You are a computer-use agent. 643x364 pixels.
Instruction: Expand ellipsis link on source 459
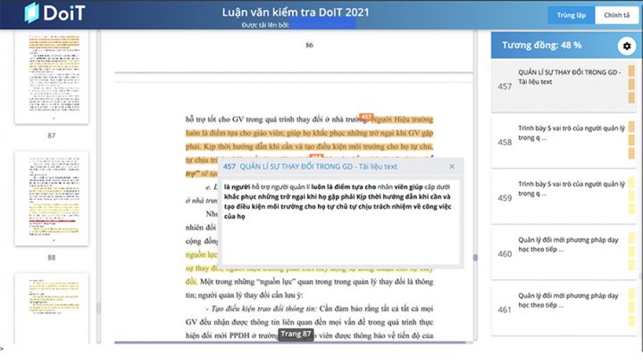(x=544, y=194)
